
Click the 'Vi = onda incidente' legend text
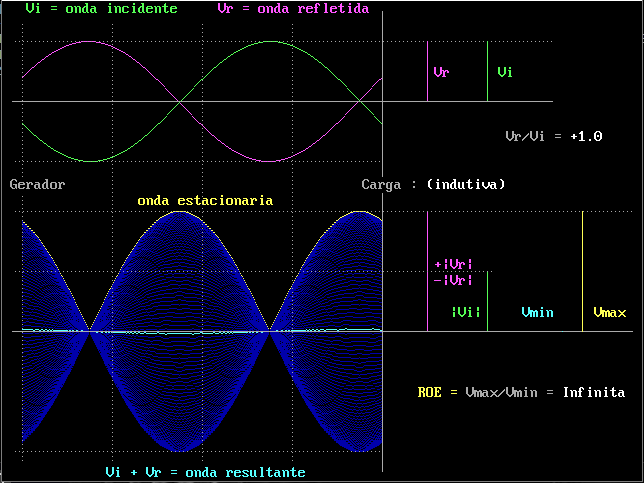(x=101, y=8)
